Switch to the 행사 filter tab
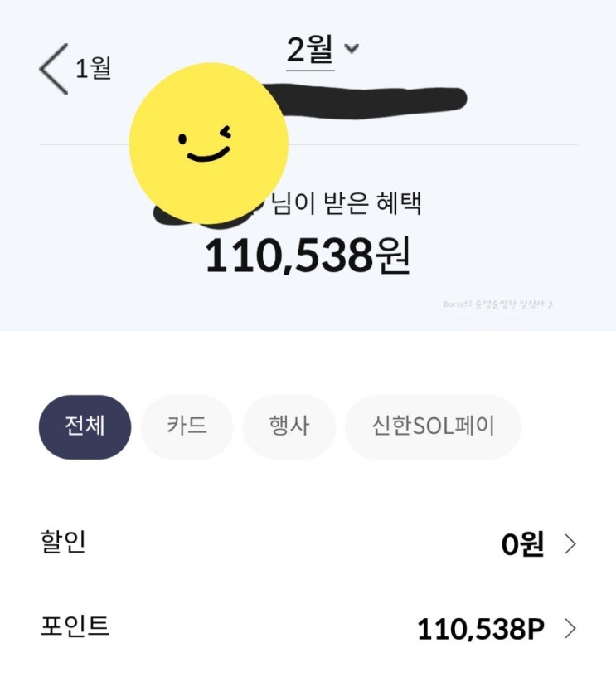 pyautogui.click(x=289, y=426)
